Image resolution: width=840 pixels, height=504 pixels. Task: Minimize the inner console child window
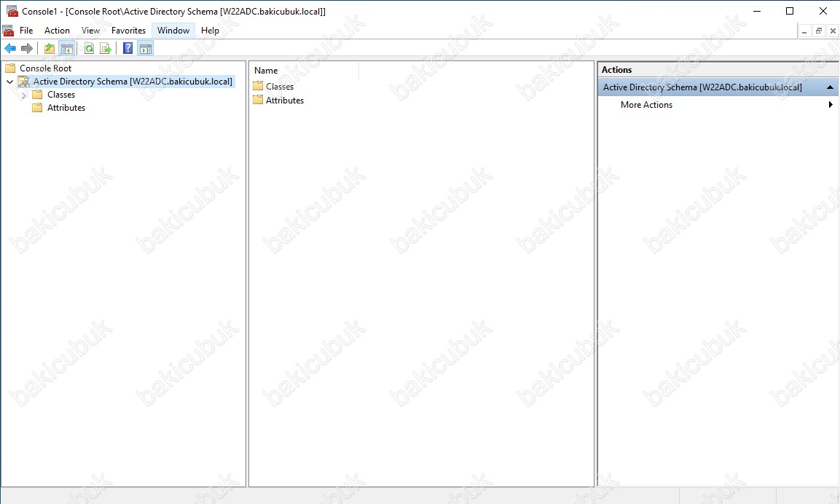pyautogui.click(x=804, y=31)
